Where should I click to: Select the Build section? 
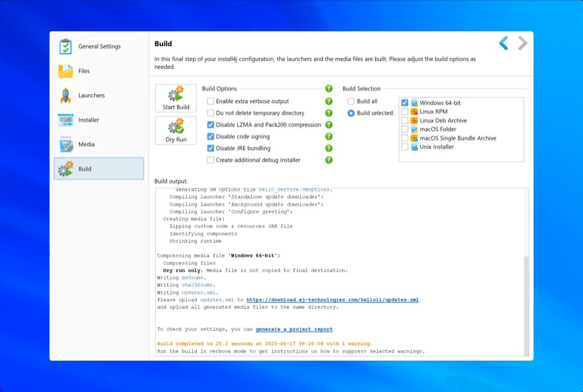(99, 169)
